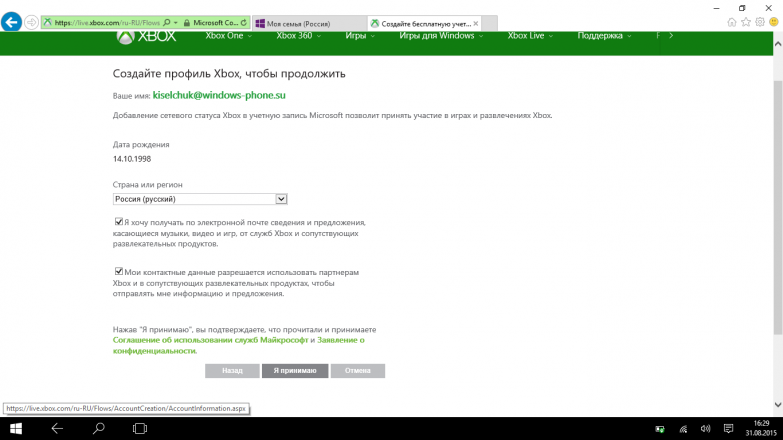
Task: Expand the Xbox One navigation menu
Action: pyautogui.click(x=228, y=36)
